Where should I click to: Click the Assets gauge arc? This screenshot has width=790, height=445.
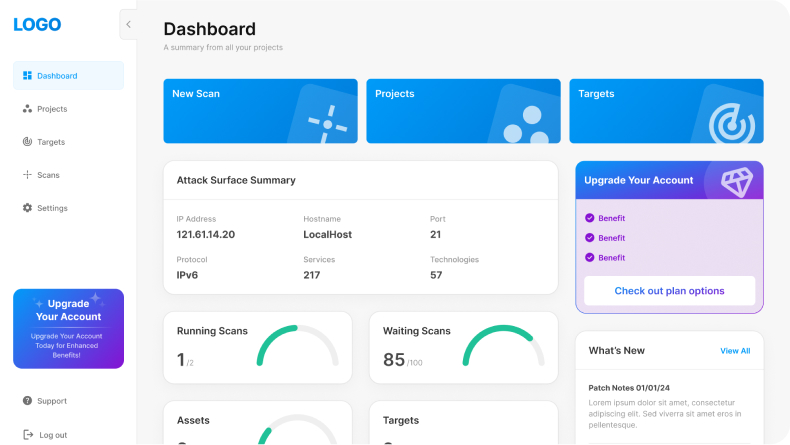297,429
